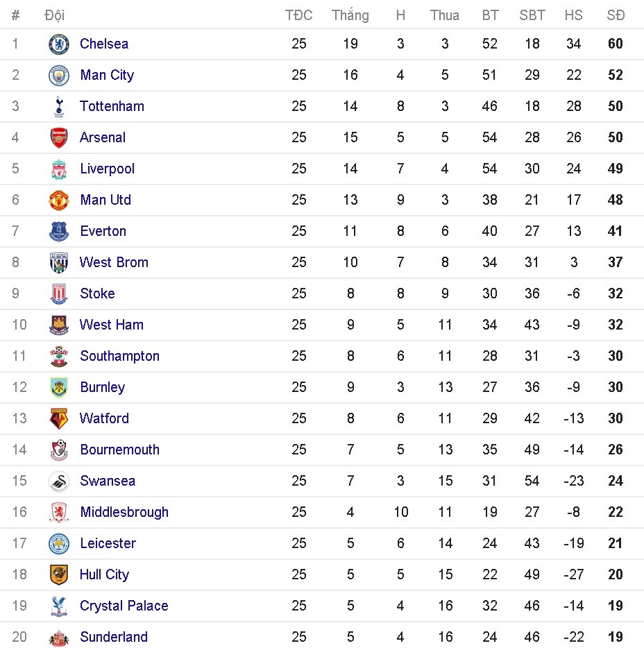Image resolution: width=644 pixels, height=648 pixels.
Task: Open the Southampton team link
Action: coord(119,356)
